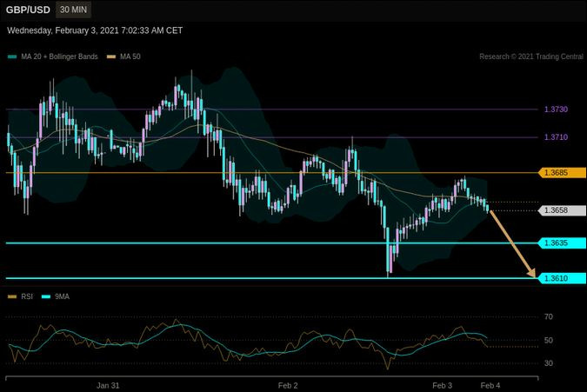Image resolution: width=587 pixels, height=392 pixels.
Task: Click the '9MA' indicator legend label
Action: 62,296
